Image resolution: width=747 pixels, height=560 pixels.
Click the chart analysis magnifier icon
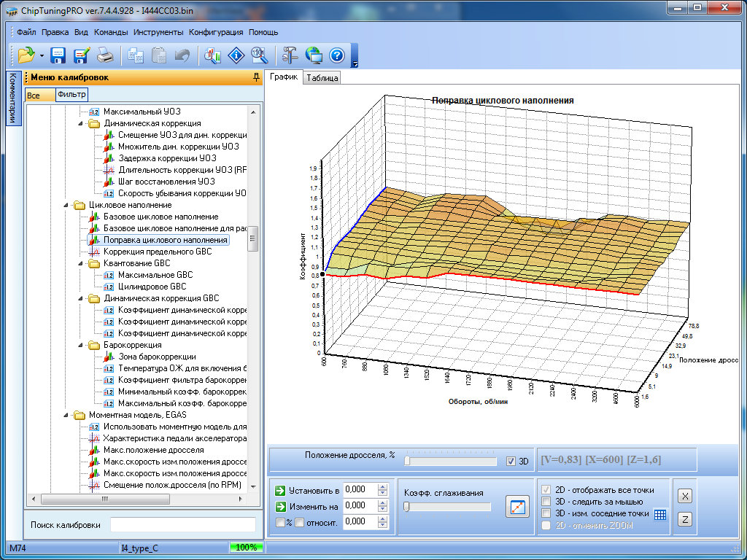click(213, 55)
